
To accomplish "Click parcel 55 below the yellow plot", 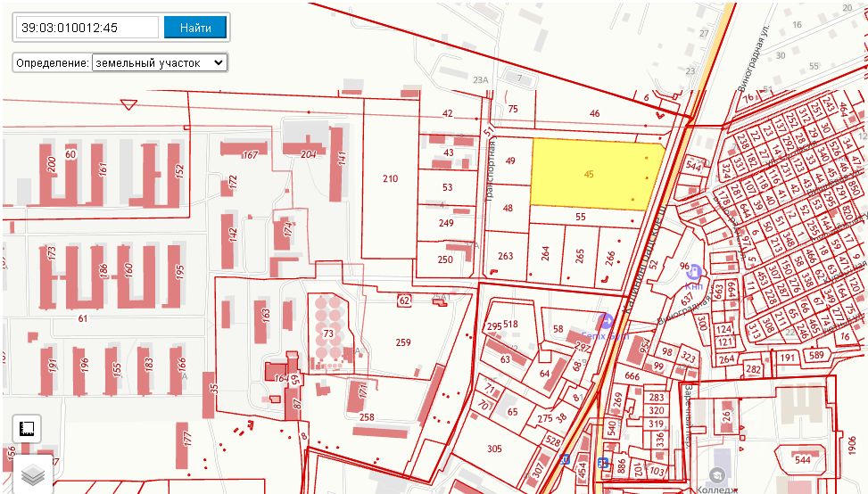I will coord(581,217).
